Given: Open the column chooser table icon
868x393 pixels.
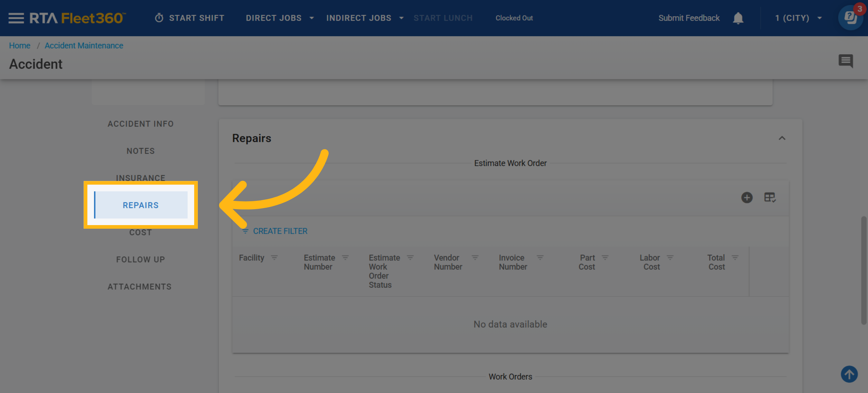Looking at the screenshot, I should [770, 198].
